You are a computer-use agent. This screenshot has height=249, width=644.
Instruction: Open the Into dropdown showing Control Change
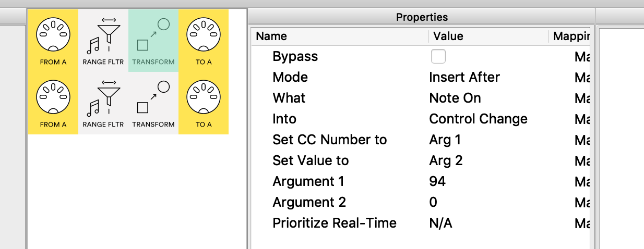pyautogui.click(x=478, y=119)
